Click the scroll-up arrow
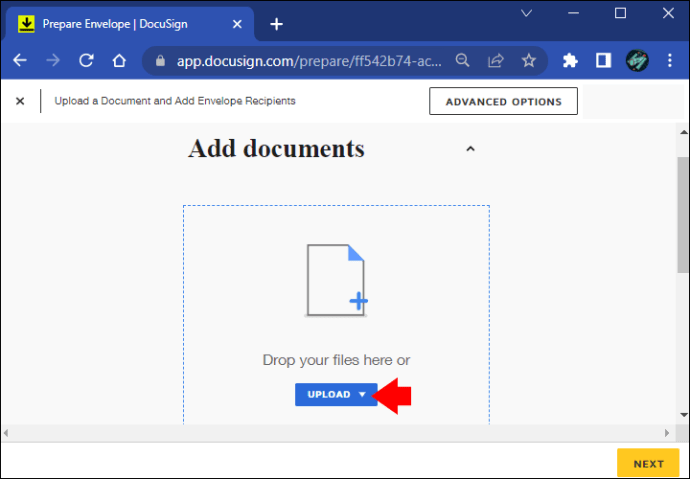 [683, 132]
